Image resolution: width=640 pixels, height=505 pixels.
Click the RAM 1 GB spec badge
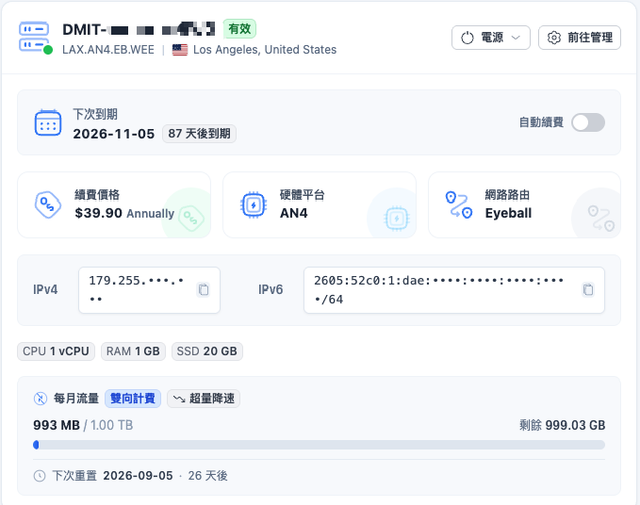tap(133, 351)
